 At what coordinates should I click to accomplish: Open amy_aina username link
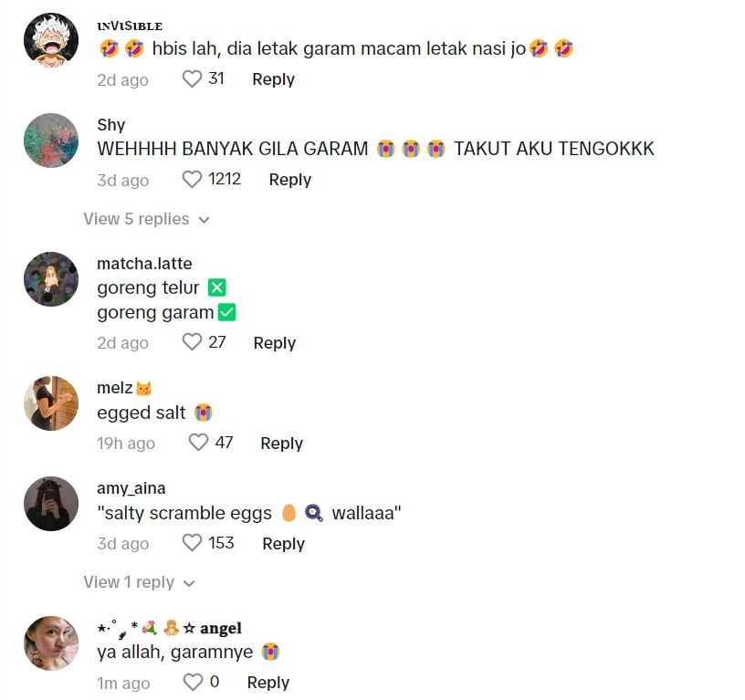[131, 487]
